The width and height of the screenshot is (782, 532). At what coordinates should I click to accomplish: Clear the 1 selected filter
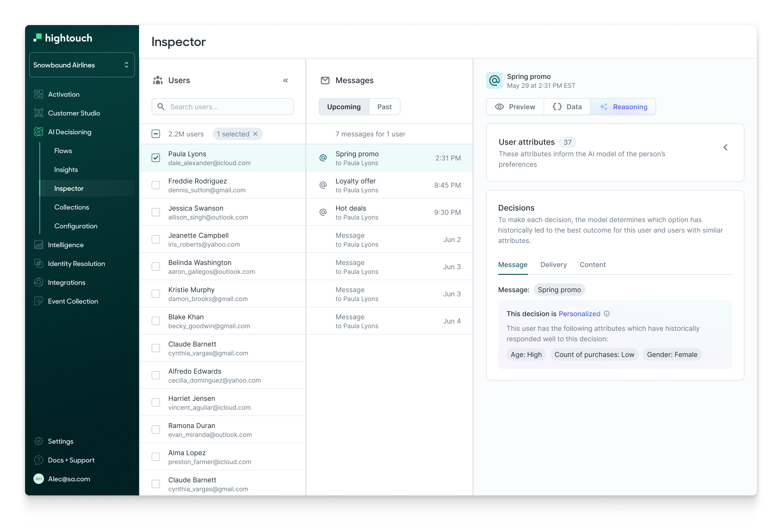tap(255, 134)
